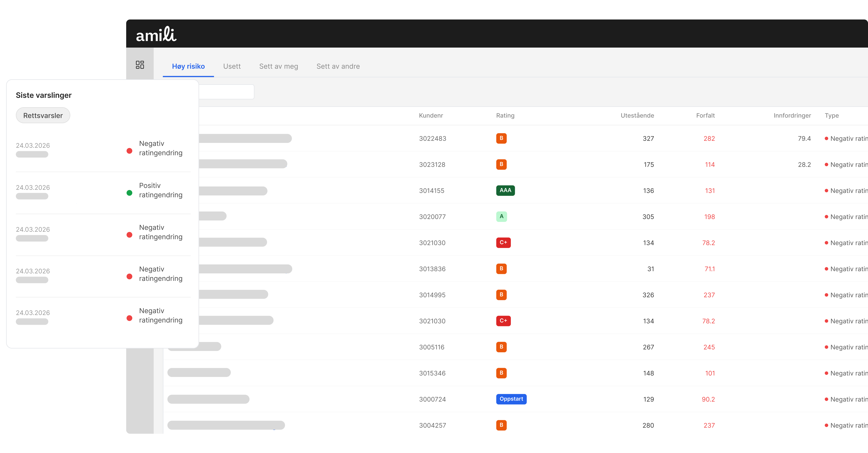Switch to the Usett tab
The height and width of the screenshot is (453, 868).
pyautogui.click(x=232, y=66)
